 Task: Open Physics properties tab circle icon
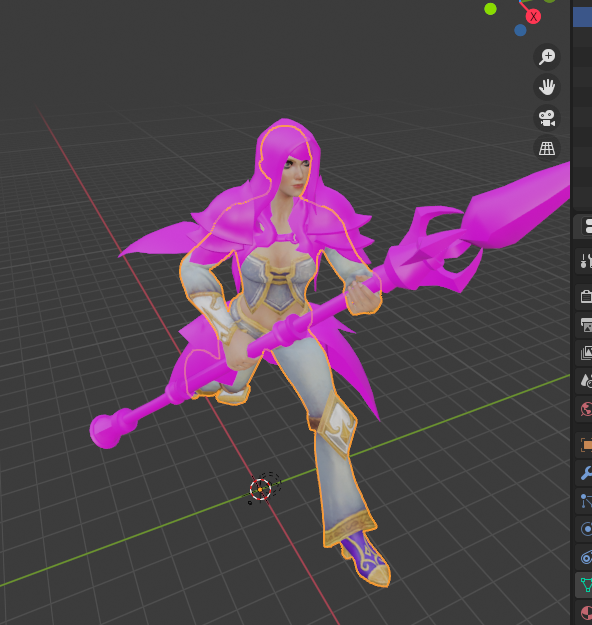[x=585, y=529]
